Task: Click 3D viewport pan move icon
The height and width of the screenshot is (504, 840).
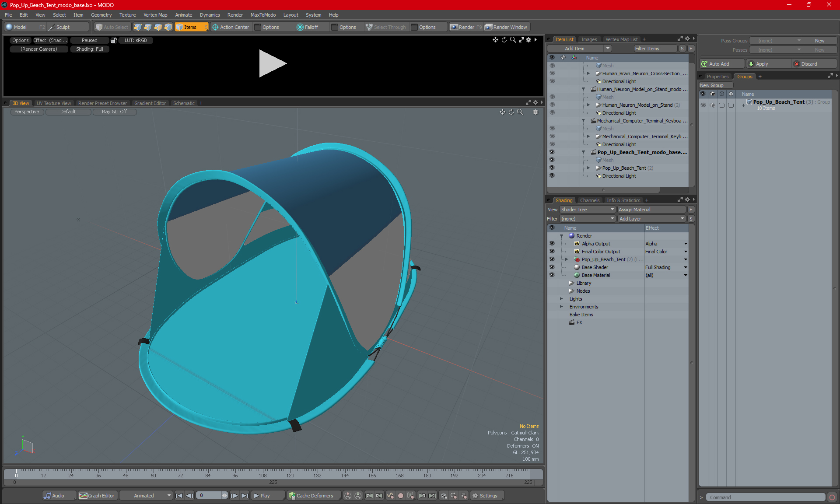Action: click(x=502, y=112)
